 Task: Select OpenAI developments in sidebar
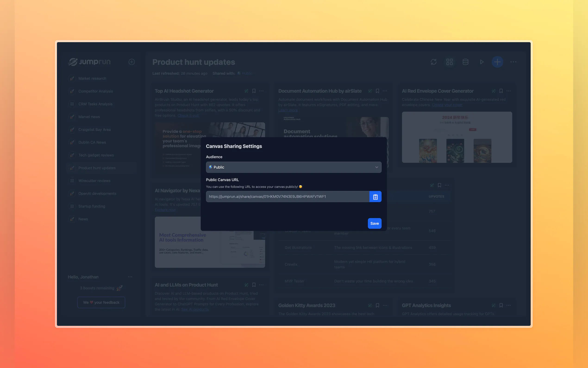coord(97,194)
